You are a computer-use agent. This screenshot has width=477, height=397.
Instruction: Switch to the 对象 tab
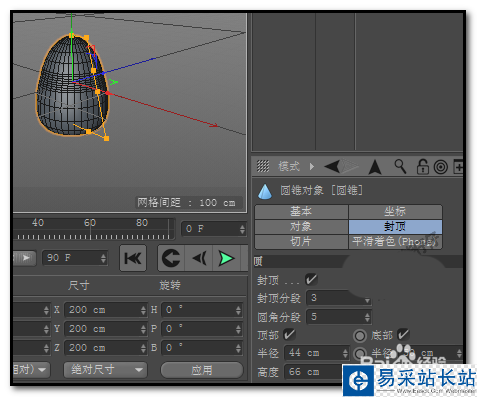pyautogui.click(x=301, y=227)
